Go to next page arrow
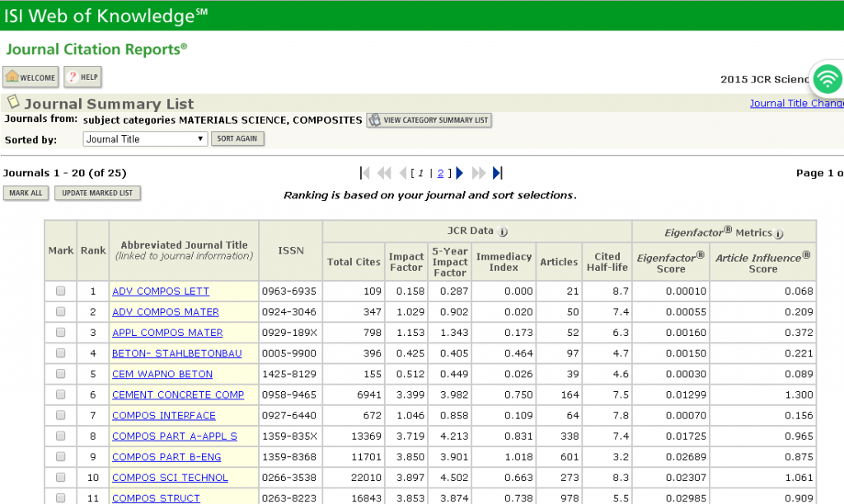 tap(459, 173)
